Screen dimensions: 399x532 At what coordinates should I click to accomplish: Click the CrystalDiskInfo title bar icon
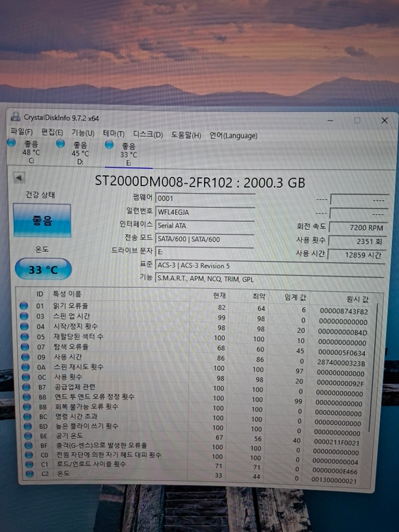point(16,117)
